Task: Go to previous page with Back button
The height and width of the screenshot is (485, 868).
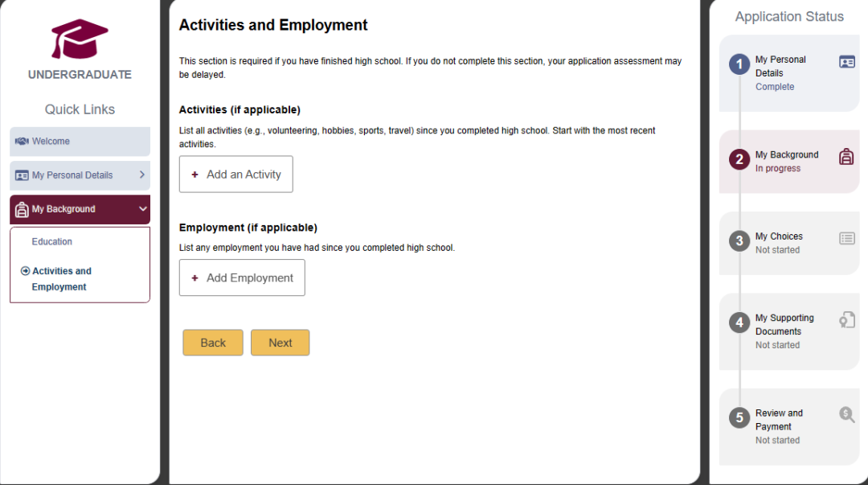Action: 213,343
